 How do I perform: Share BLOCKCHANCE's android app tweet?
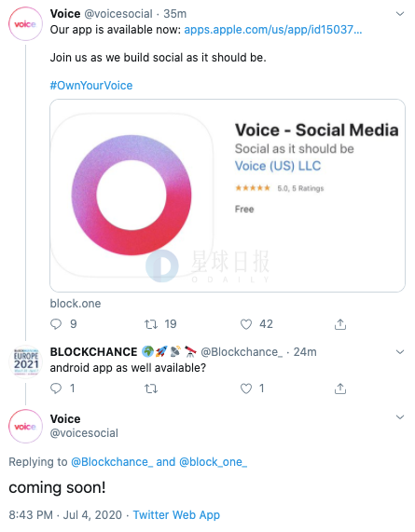pos(340,389)
